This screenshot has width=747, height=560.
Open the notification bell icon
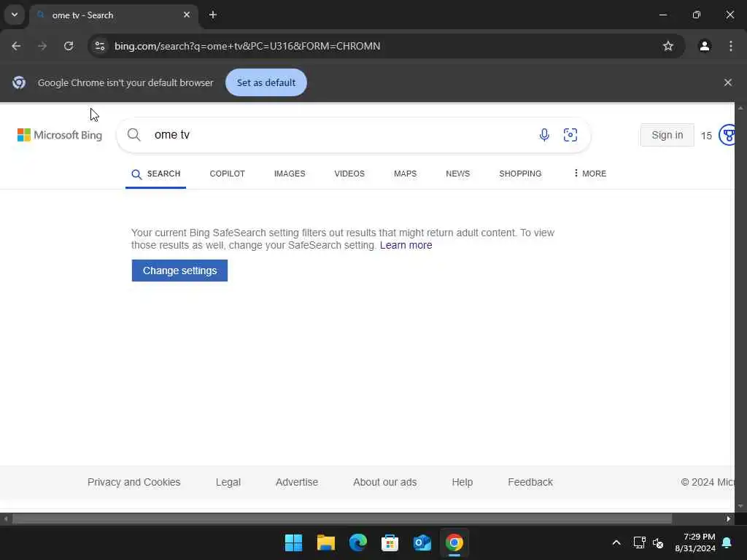click(x=727, y=542)
